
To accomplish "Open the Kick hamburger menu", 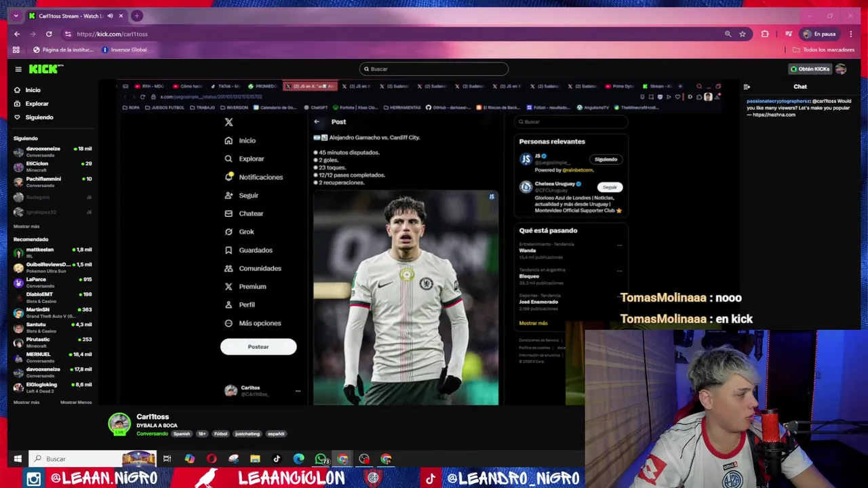I will click(18, 69).
